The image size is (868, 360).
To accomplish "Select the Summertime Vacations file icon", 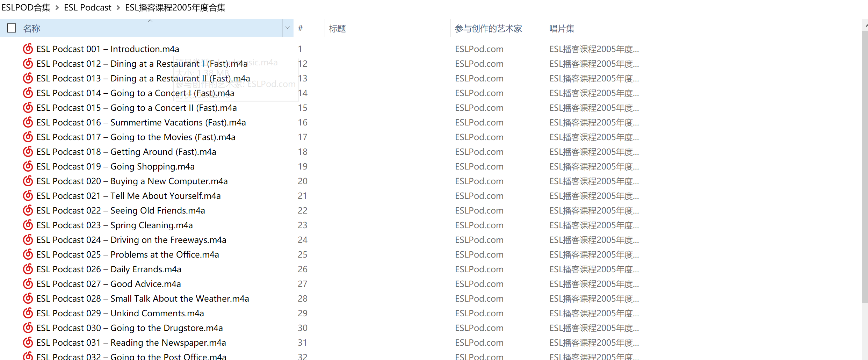I will (28, 122).
